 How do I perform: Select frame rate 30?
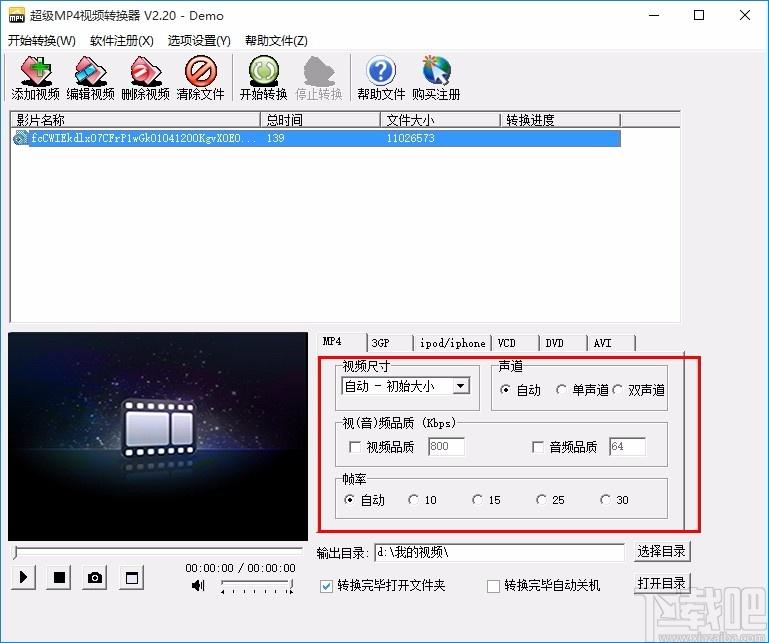pos(605,500)
